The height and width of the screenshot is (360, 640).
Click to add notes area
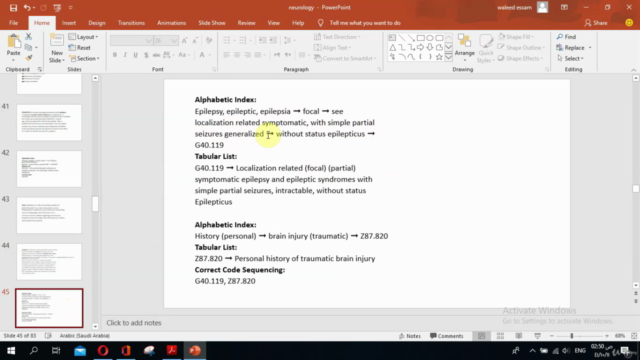coord(134,323)
